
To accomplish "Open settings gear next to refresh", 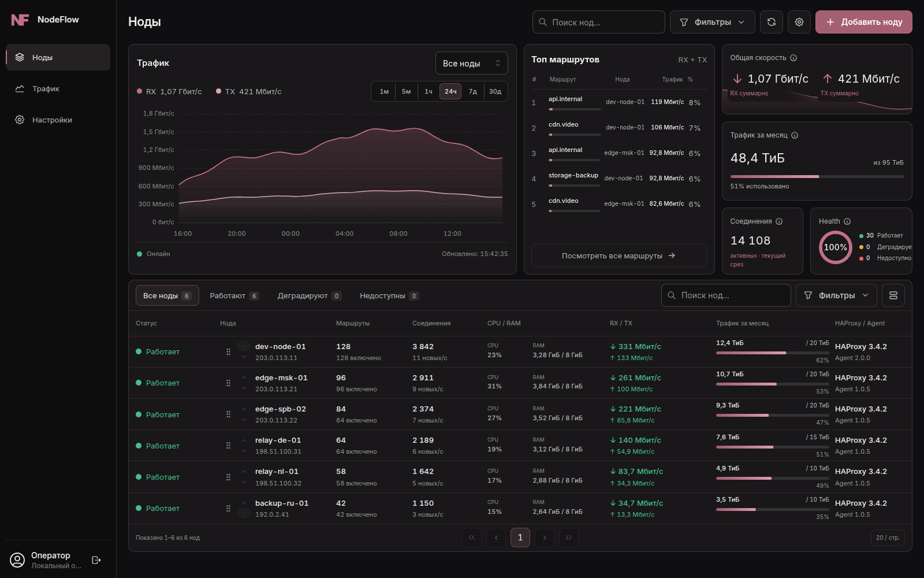I will [x=799, y=22].
